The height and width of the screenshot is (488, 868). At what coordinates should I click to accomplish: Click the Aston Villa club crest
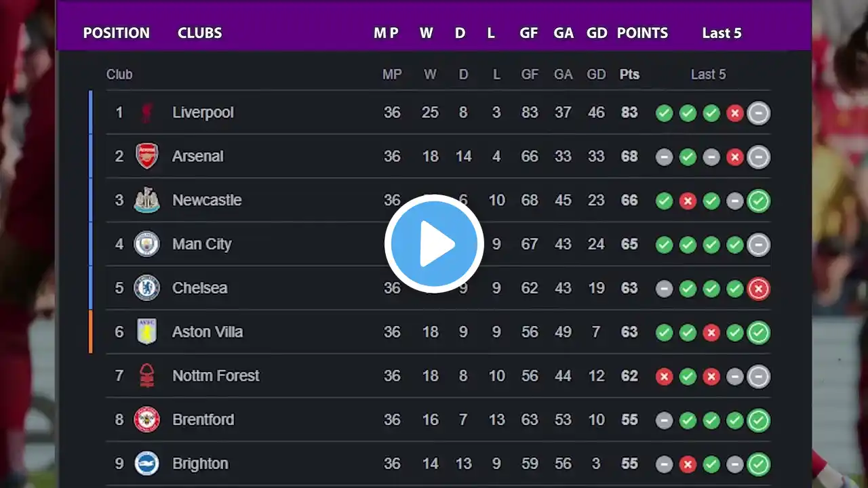pyautogui.click(x=146, y=331)
